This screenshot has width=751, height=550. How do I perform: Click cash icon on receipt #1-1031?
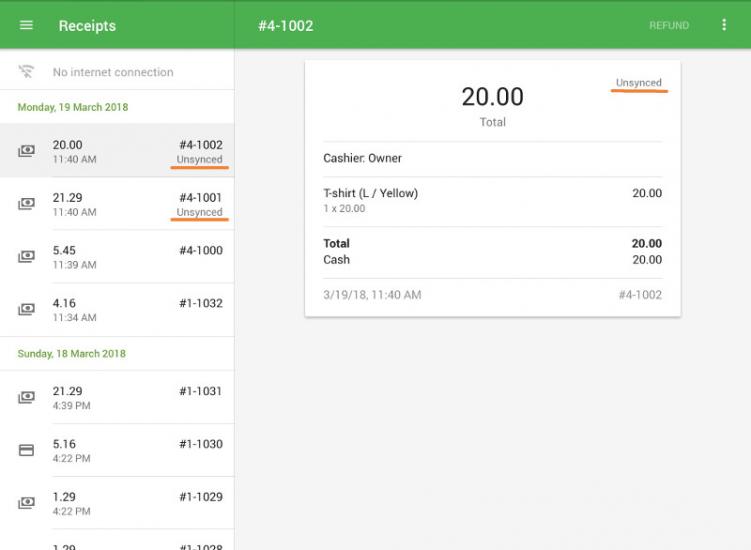pos(26,398)
